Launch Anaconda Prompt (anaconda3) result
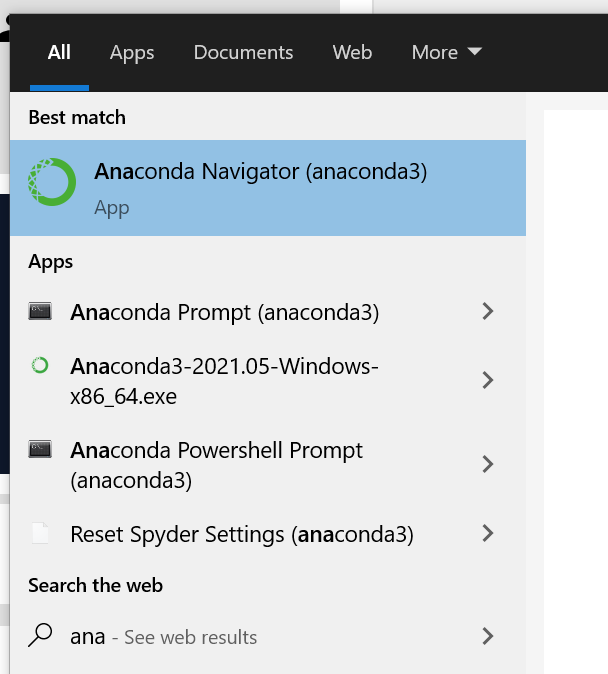Image resolution: width=608 pixels, height=674 pixels. pyautogui.click(x=268, y=311)
